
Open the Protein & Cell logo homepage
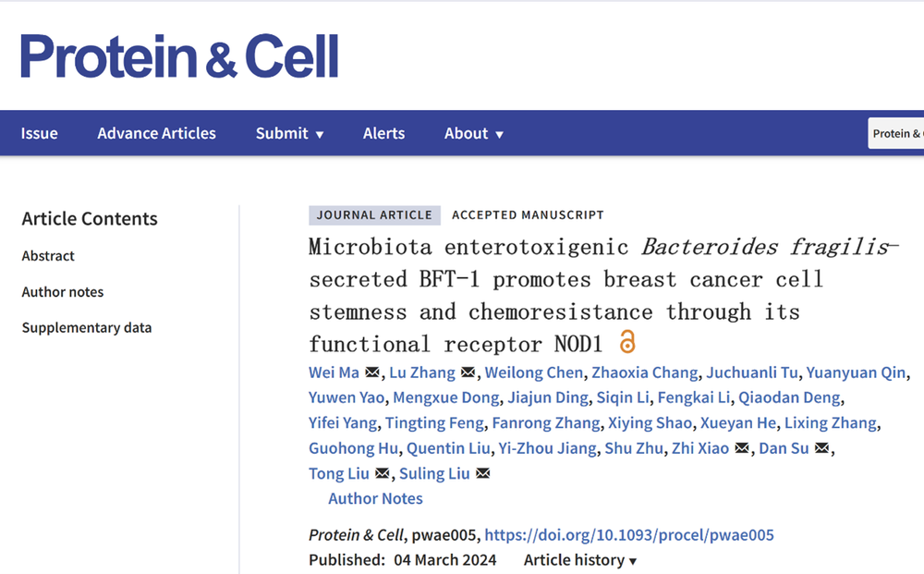179,56
